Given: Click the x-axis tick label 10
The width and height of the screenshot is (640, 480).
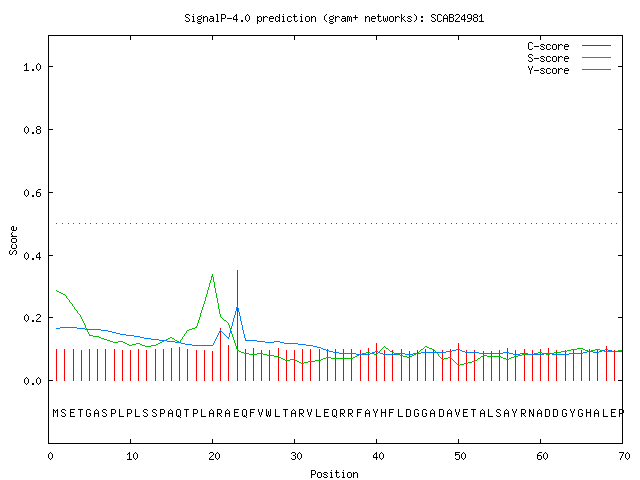Looking at the screenshot, I should coord(132,456).
